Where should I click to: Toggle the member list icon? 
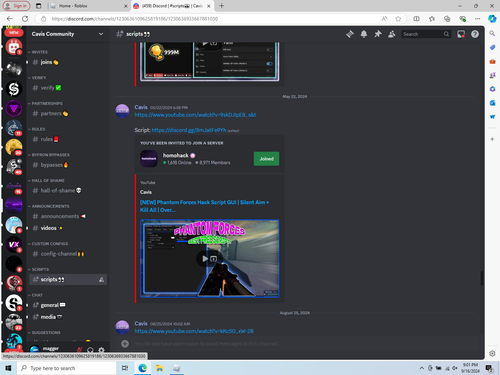[x=392, y=34]
